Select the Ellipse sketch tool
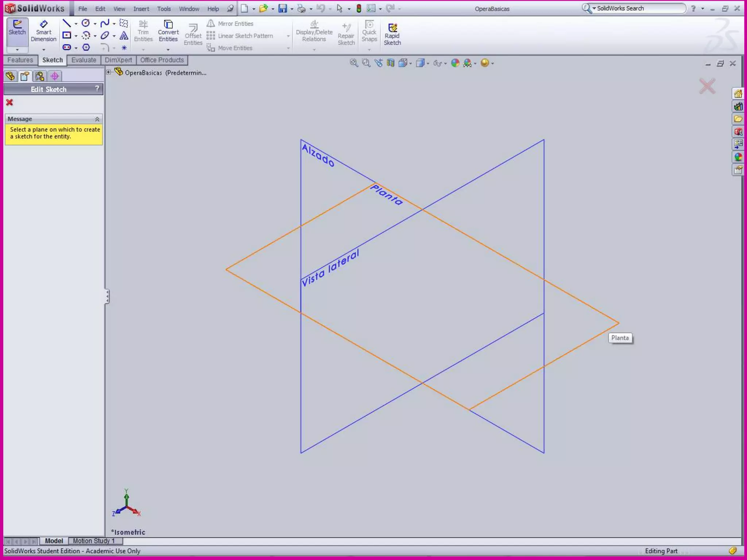The height and width of the screenshot is (560, 747). point(105,35)
